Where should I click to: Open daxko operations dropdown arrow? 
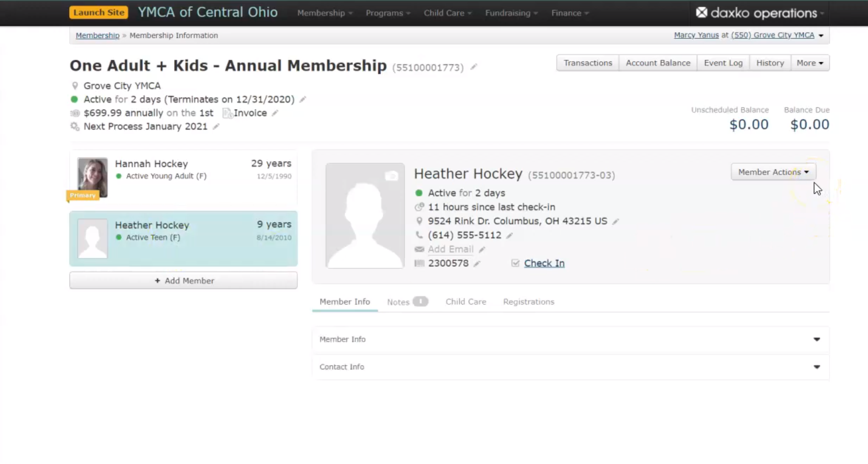[x=822, y=14]
